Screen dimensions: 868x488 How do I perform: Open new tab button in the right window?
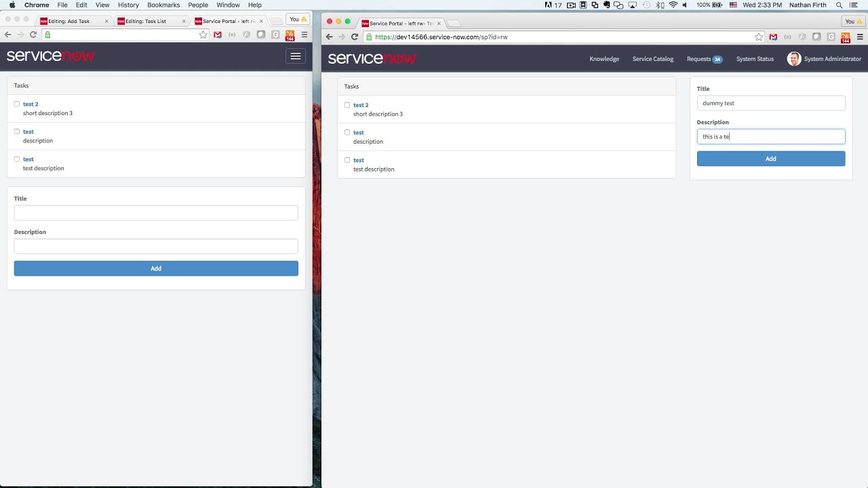(454, 24)
